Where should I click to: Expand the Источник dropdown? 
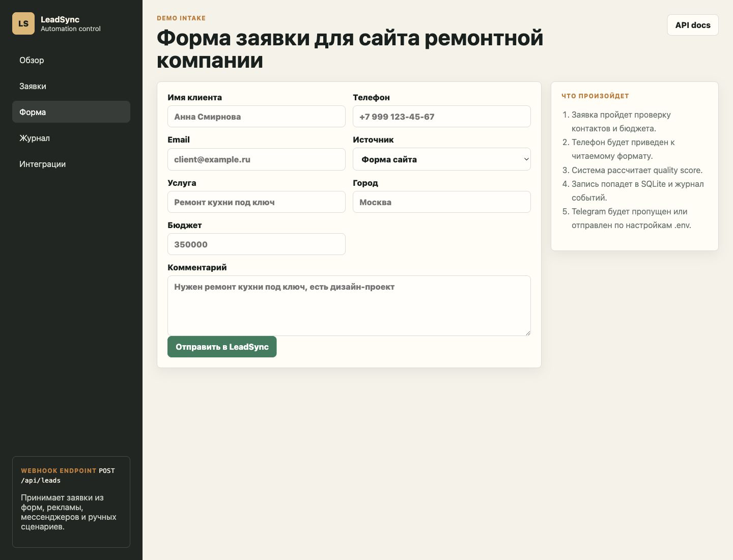coord(442,159)
